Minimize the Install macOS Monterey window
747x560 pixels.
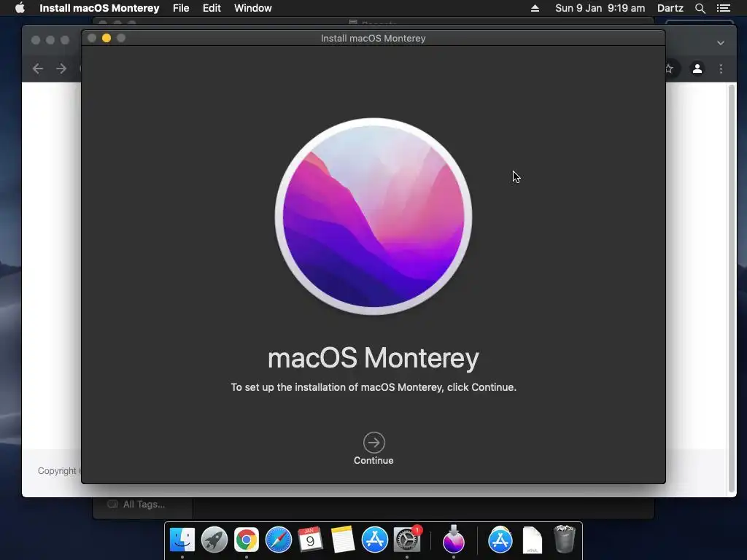pos(107,38)
